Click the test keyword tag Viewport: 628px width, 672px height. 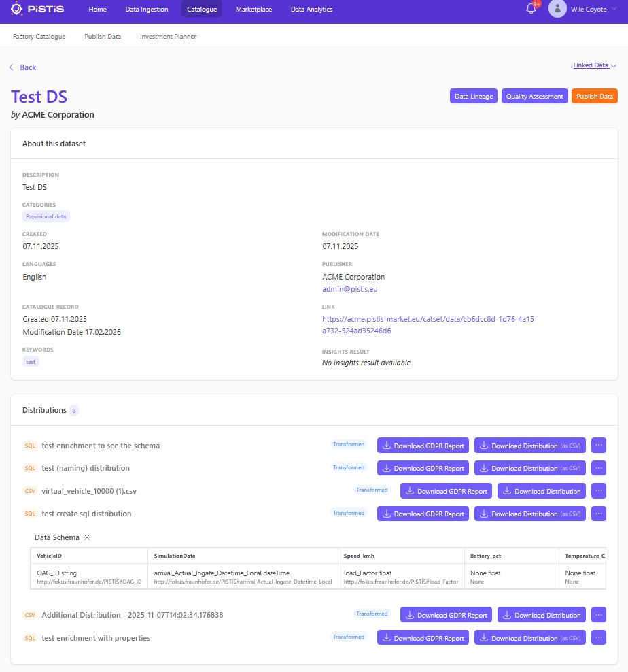(x=31, y=362)
